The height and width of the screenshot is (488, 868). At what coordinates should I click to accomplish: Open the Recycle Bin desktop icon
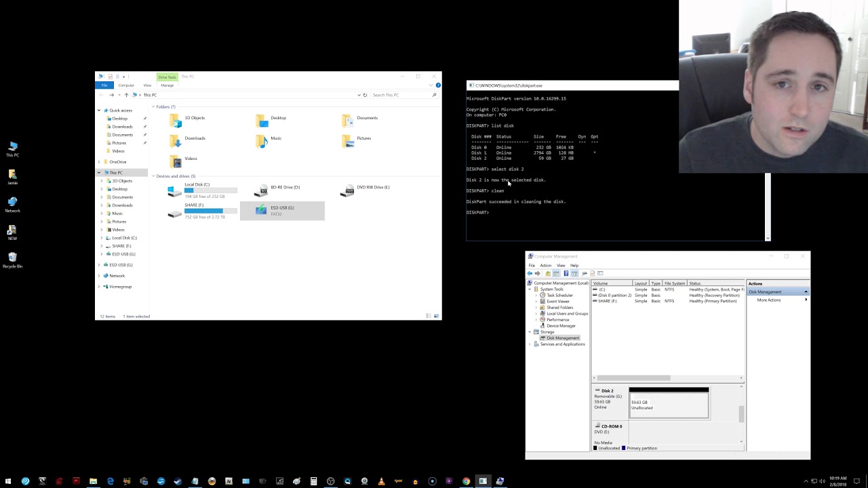(x=12, y=260)
